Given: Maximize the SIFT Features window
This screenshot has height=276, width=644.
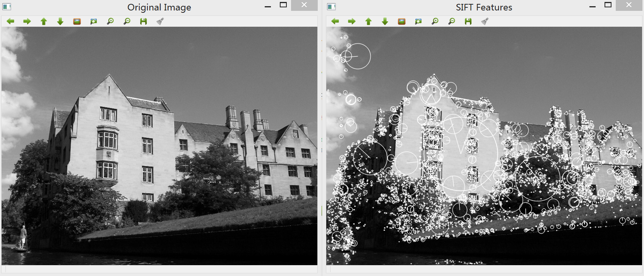Looking at the screenshot, I should coord(608,5).
